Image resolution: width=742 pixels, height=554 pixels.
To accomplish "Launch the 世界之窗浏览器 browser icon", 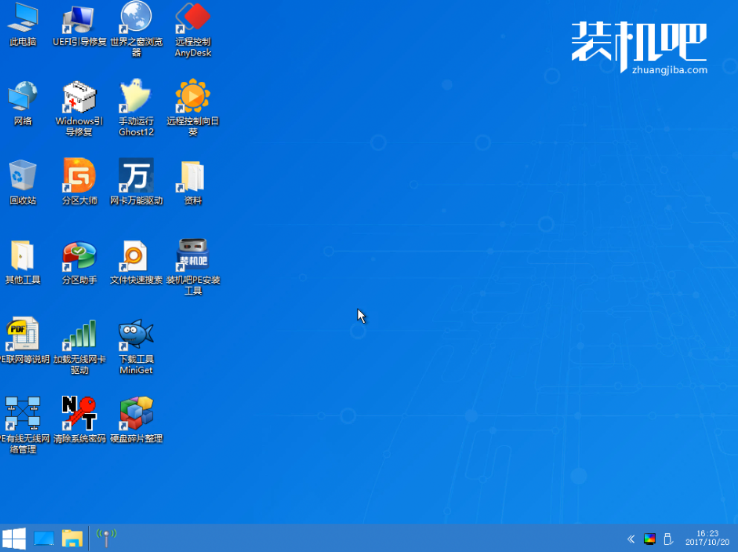I will 136,18.
